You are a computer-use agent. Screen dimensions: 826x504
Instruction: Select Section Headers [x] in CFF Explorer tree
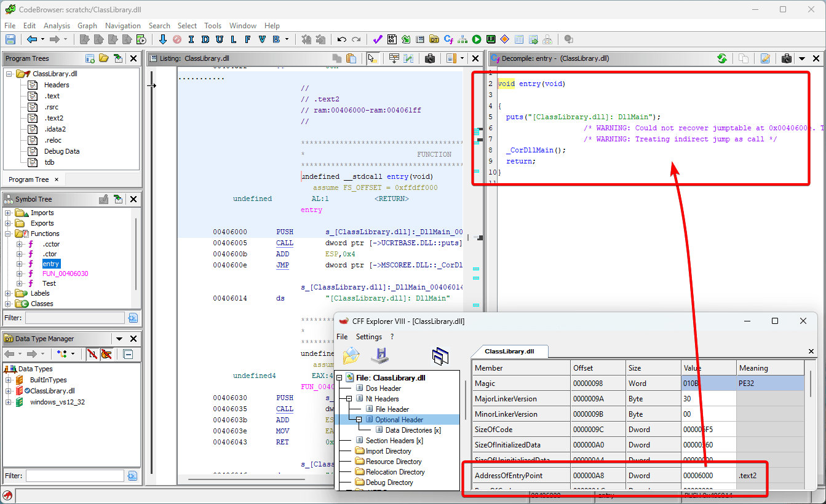coord(394,441)
